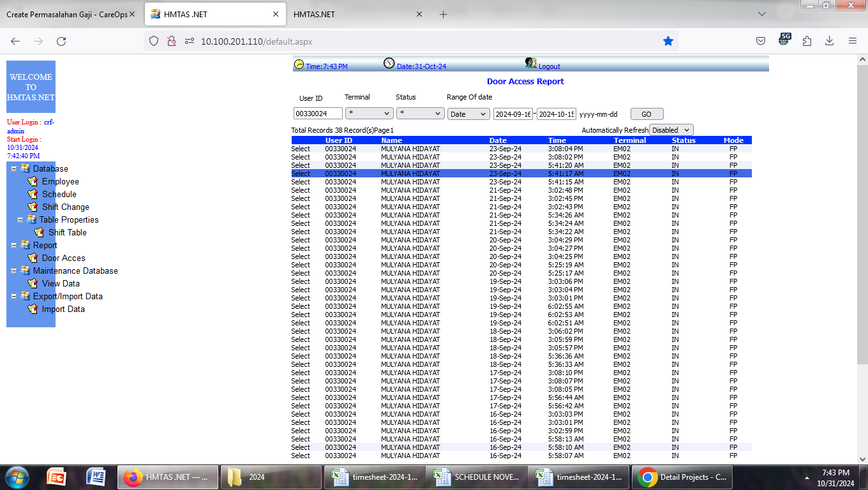868x490 pixels.
Task: Open Word icon in taskbar
Action: click(x=96, y=477)
